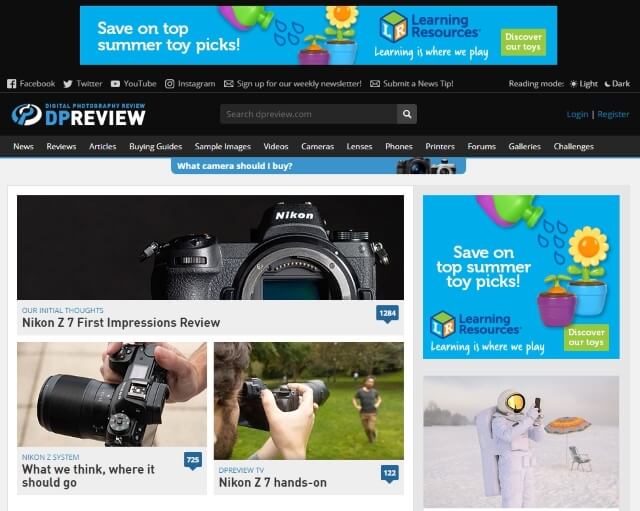Click 'What we think, where it should go' headline

pyautogui.click(x=88, y=475)
